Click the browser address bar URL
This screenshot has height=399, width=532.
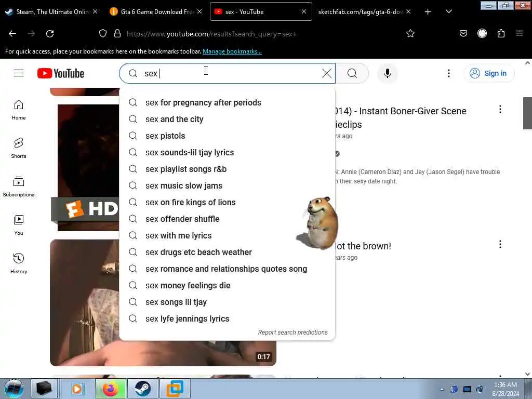pos(212,34)
